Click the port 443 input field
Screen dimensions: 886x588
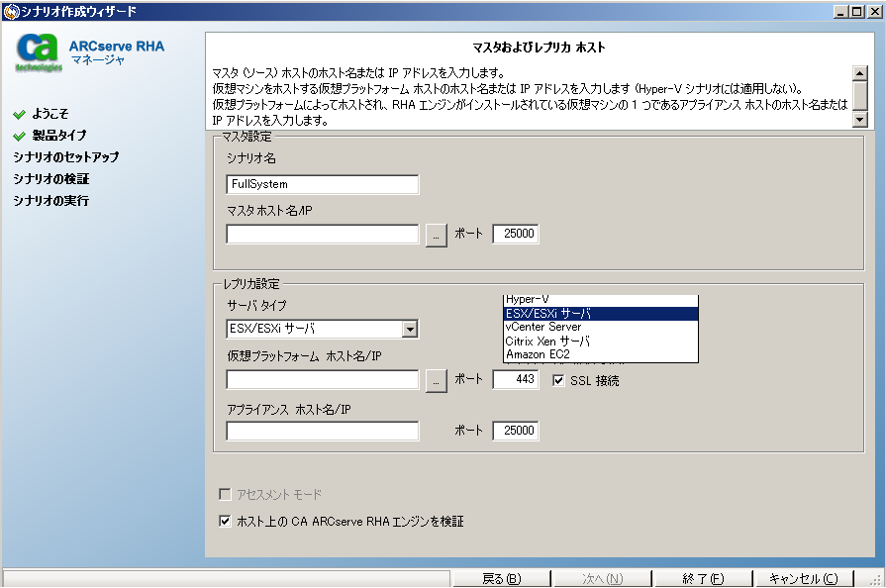(515, 379)
